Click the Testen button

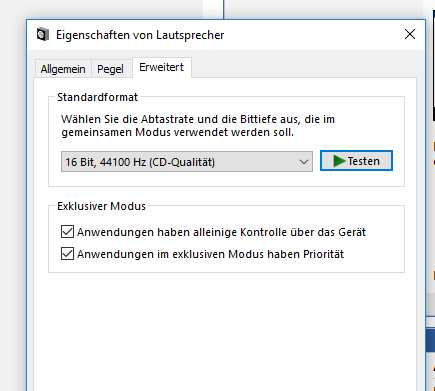[356, 161]
